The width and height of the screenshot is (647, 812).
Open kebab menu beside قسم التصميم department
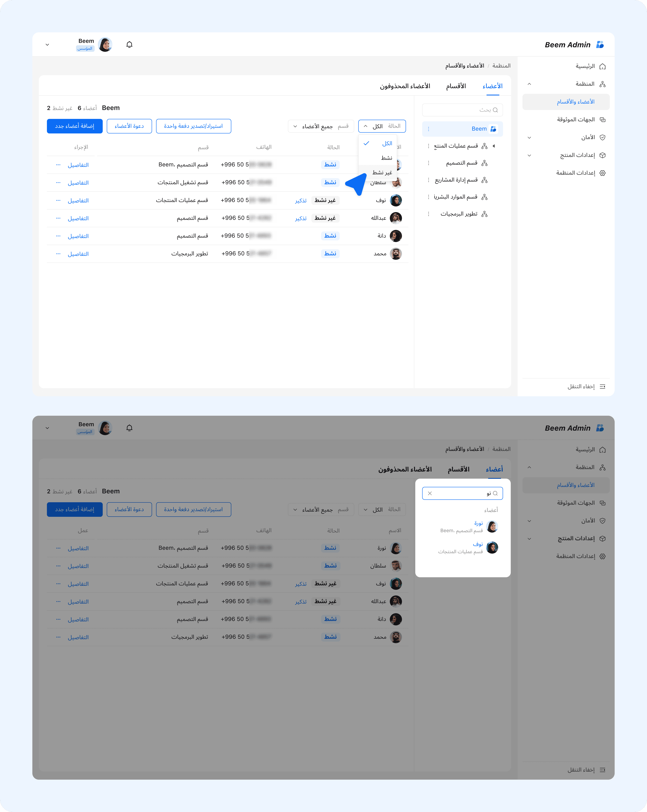click(x=428, y=163)
